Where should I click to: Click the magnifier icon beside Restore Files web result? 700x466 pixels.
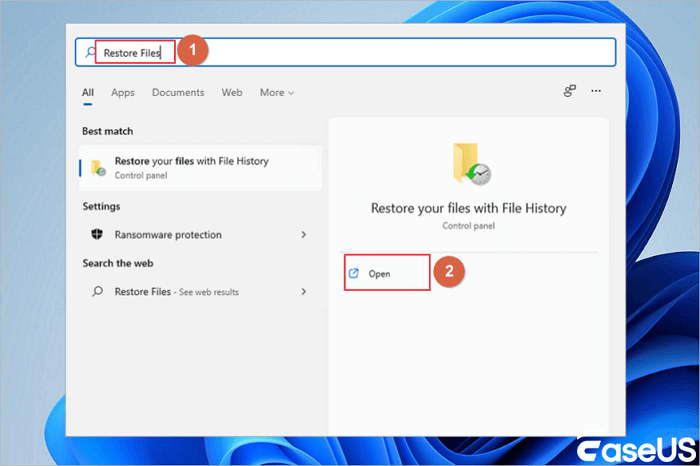tap(97, 291)
